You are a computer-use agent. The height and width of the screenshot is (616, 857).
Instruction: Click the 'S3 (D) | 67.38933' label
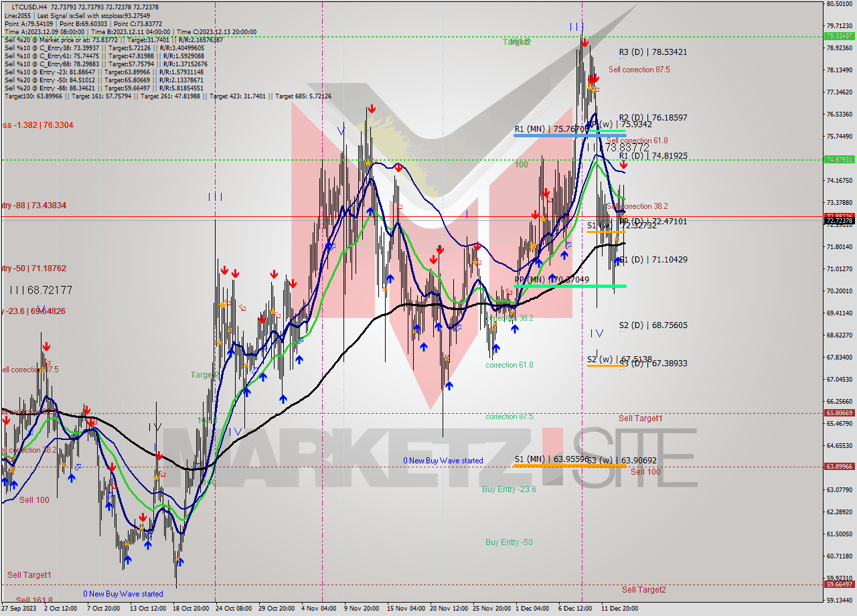[x=653, y=363]
